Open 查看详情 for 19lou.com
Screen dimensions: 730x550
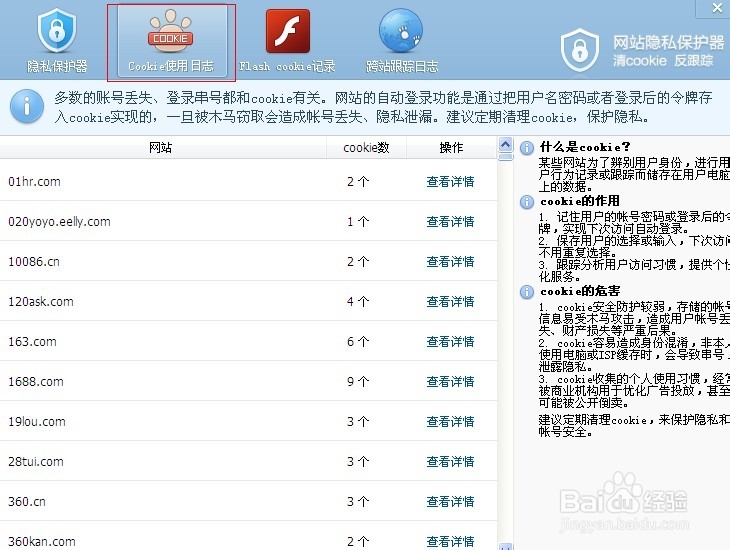point(450,422)
